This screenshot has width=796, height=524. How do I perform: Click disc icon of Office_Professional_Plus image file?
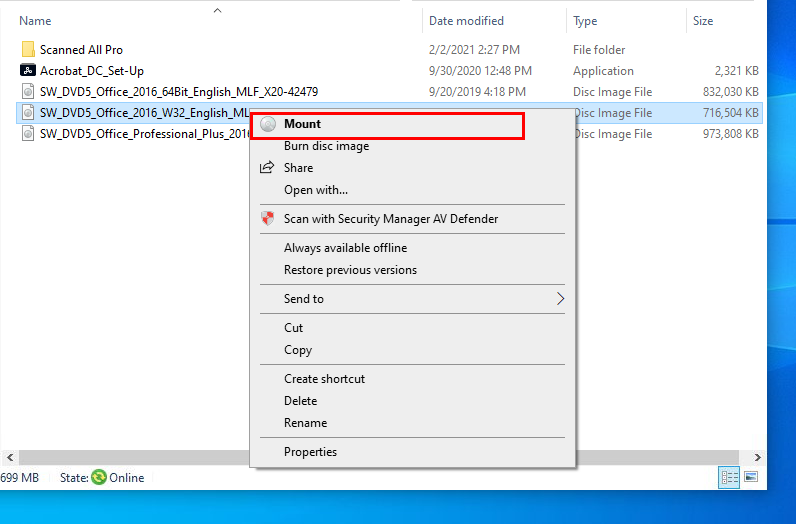point(28,134)
